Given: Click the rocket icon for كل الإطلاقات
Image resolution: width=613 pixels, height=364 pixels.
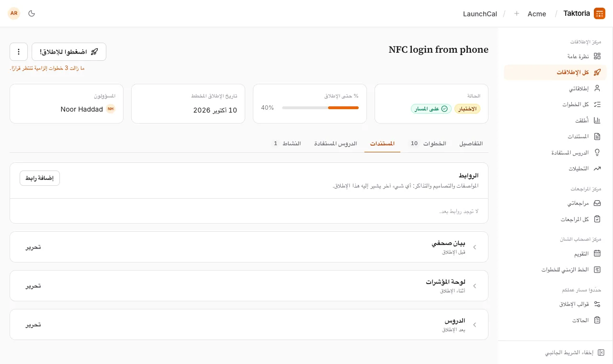Looking at the screenshot, I should pos(597,72).
